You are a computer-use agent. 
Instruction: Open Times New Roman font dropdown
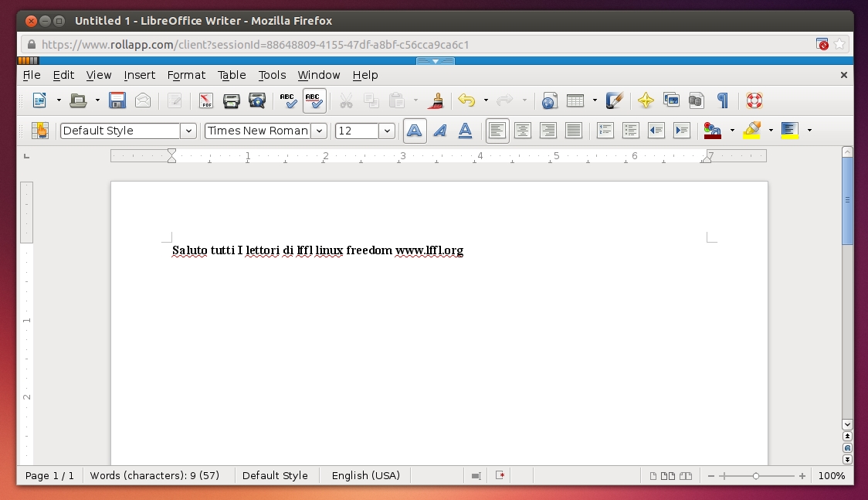(x=320, y=131)
